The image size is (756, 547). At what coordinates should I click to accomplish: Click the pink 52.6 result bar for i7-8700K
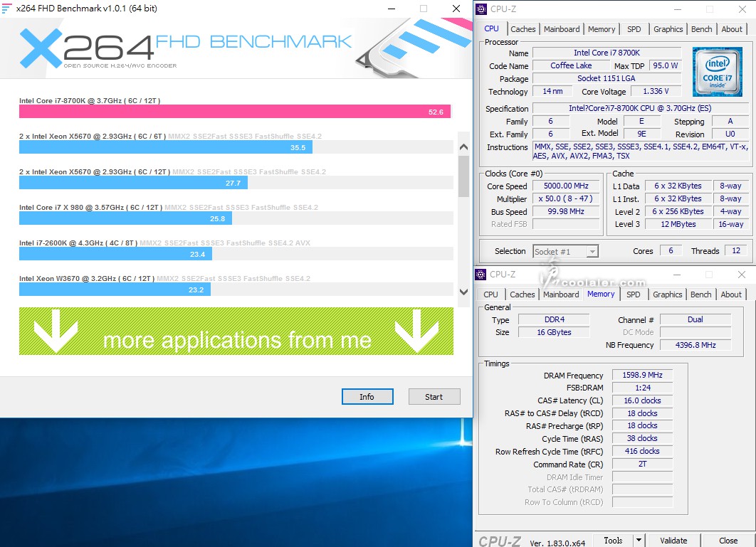235,112
